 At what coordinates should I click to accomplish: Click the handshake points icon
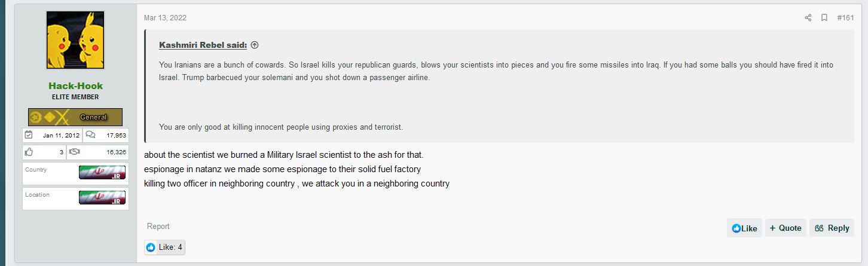(74, 152)
